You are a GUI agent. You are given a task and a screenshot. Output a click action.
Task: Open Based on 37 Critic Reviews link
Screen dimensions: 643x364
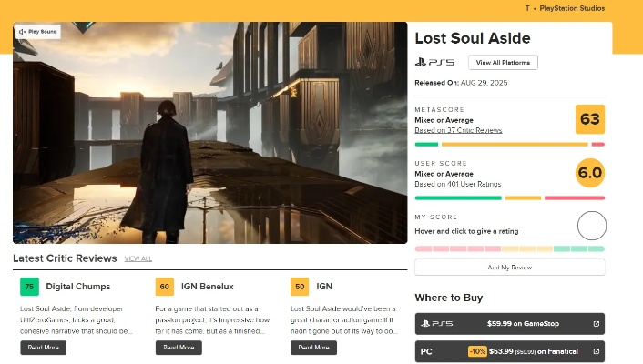(458, 130)
